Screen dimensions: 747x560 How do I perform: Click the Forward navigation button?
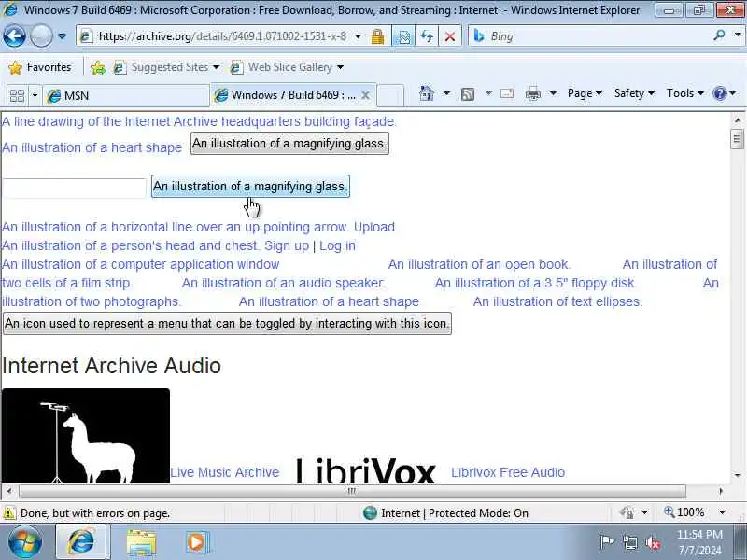pyautogui.click(x=41, y=36)
